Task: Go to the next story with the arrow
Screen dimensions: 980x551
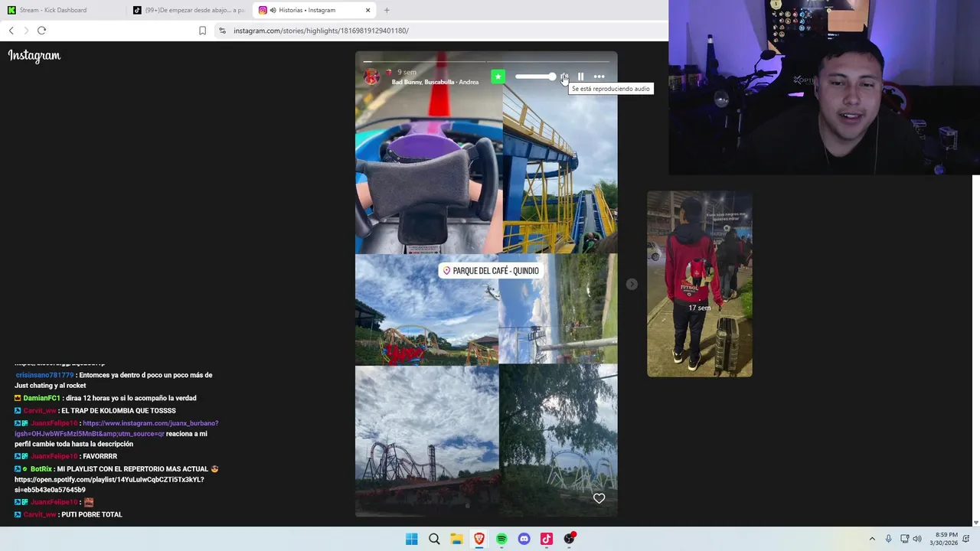Action: [x=632, y=284]
